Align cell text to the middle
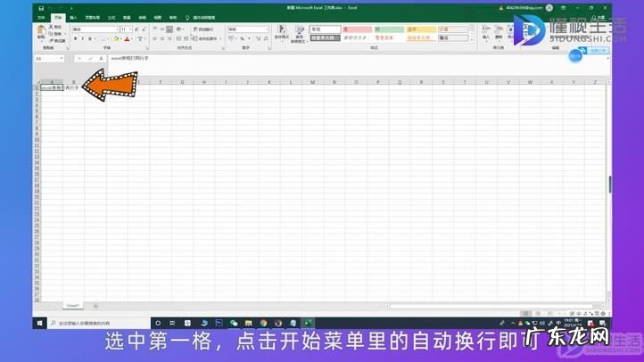The width and height of the screenshot is (644, 362). pyautogui.click(x=162, y=29)
